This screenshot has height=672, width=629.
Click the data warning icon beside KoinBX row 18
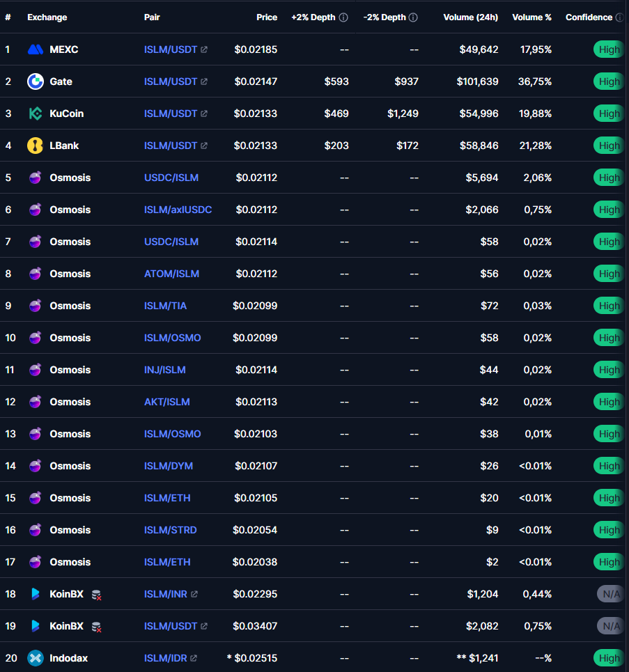point(96,595)
